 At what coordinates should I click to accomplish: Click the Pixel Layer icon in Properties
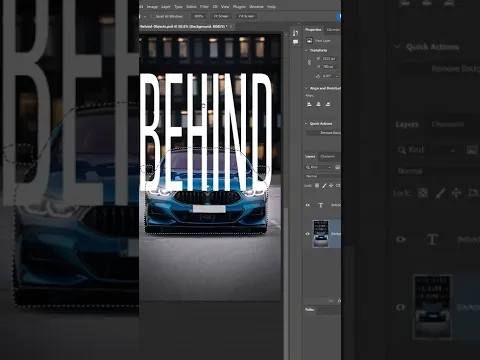[x=309, y=40]
